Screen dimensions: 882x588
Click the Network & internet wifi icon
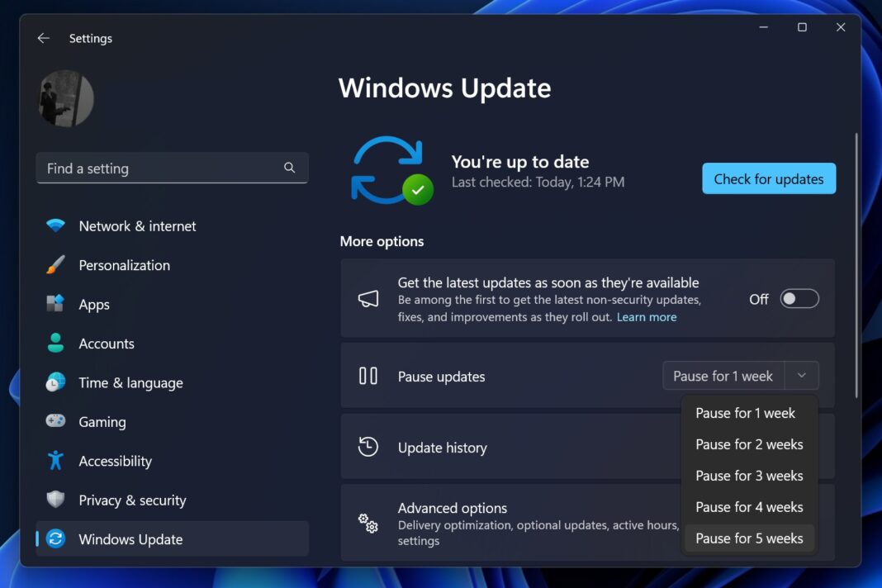(55, 225)
